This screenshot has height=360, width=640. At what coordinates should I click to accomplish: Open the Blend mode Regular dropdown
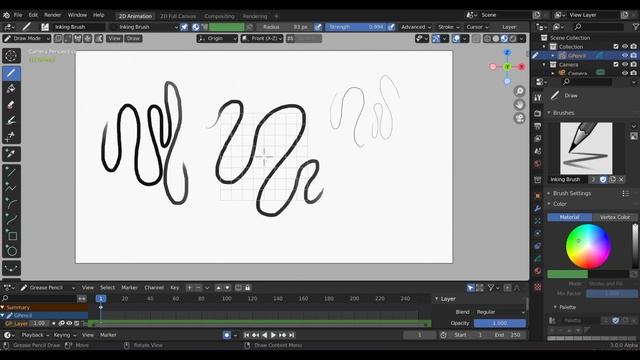(500, 312)
